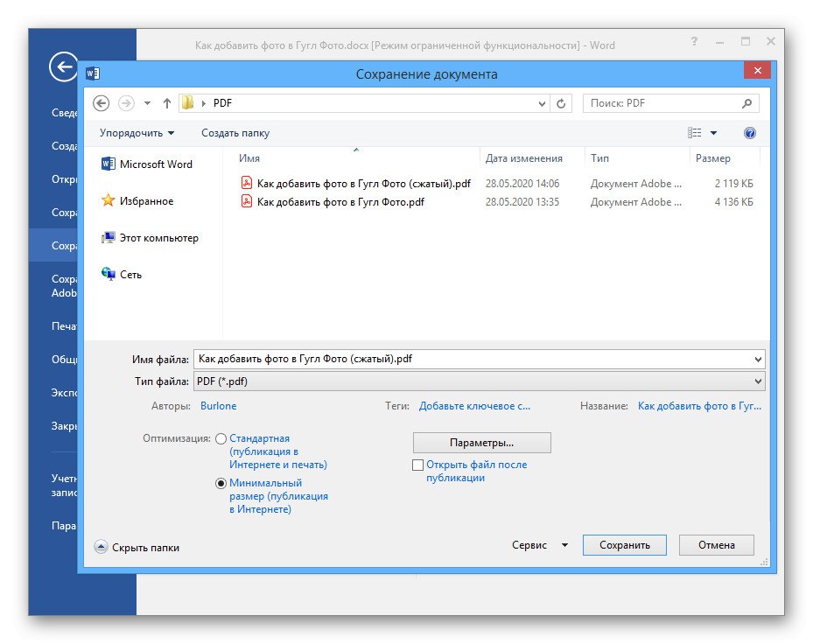This screenshot has height=644, width=813.
Task: Select Этот компьютер in navigation pane
Action: [x=158, y=238]
